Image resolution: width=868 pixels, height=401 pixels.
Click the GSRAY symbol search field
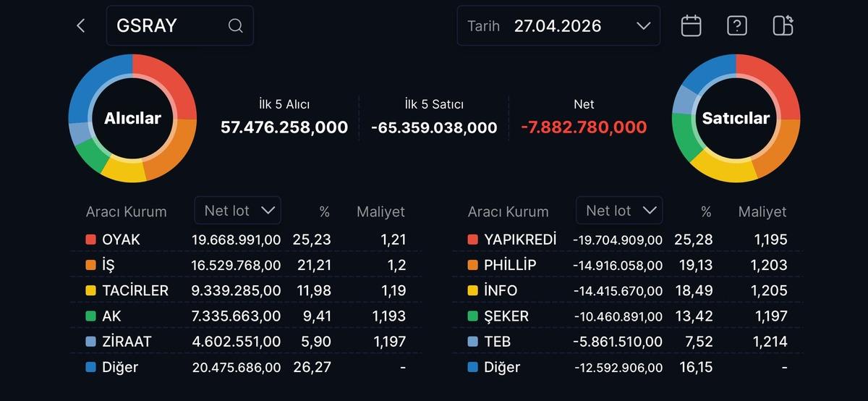tap(170, 26)
